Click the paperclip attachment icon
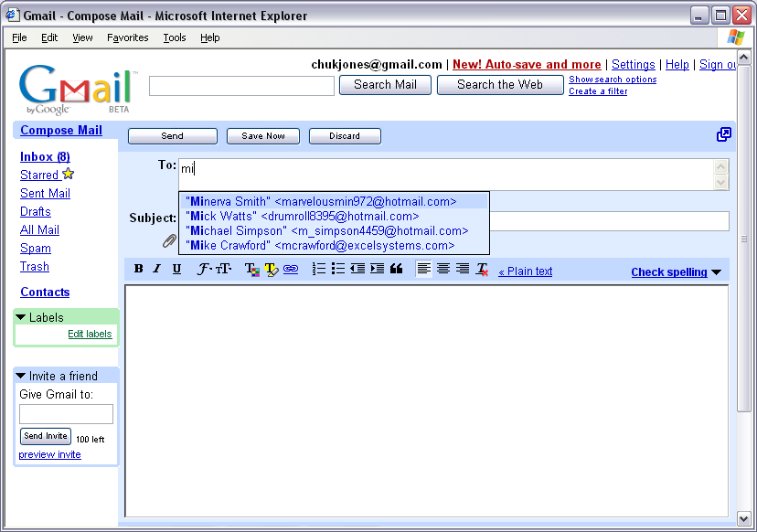The image size is (757, 532). pos(169,241)
